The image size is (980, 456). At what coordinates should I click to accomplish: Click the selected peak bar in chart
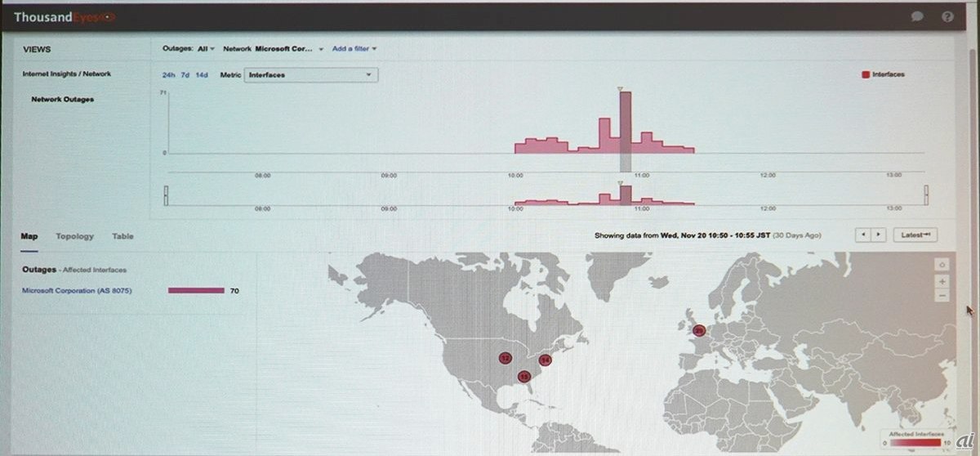coord(626,123)
